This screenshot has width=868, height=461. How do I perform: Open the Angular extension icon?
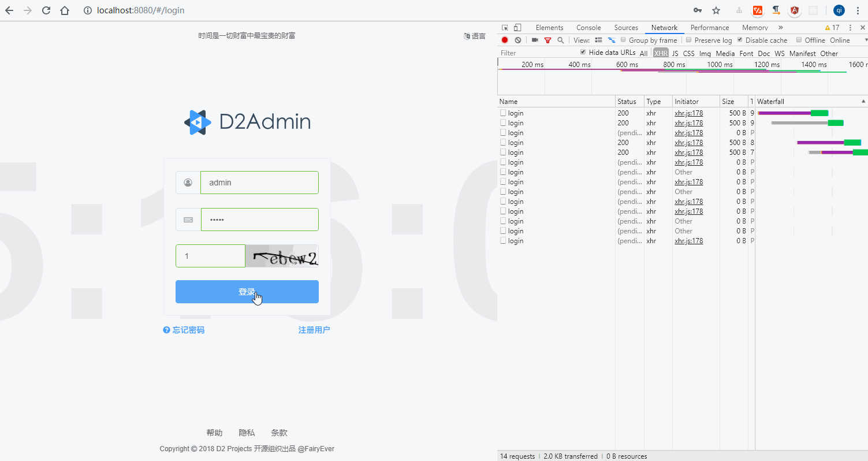click(x=794, y=10)
